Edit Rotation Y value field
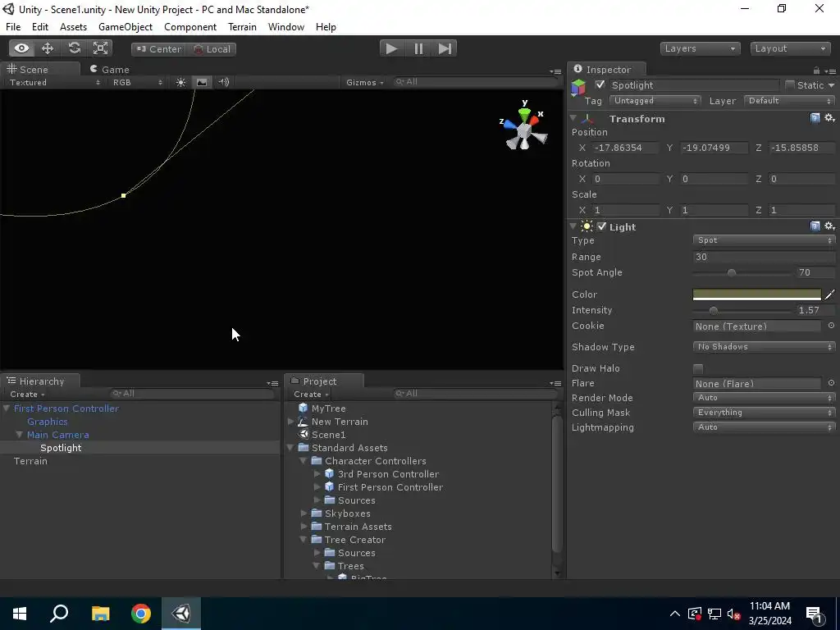This screenshot has height=630, width=840. click(x=714, y=179)
